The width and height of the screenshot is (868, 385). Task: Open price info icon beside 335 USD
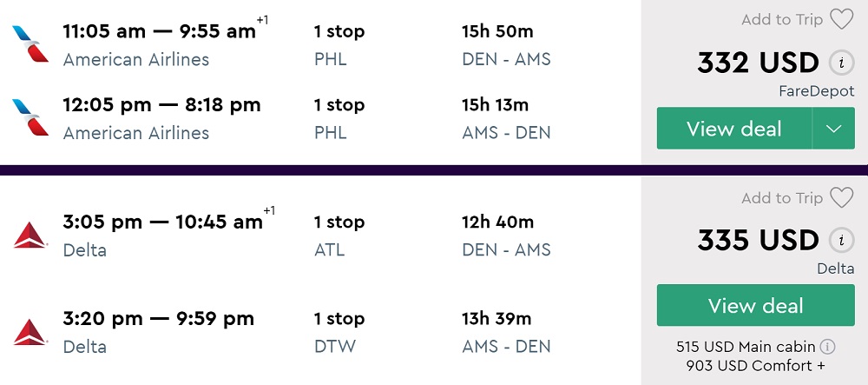[839, 241]
